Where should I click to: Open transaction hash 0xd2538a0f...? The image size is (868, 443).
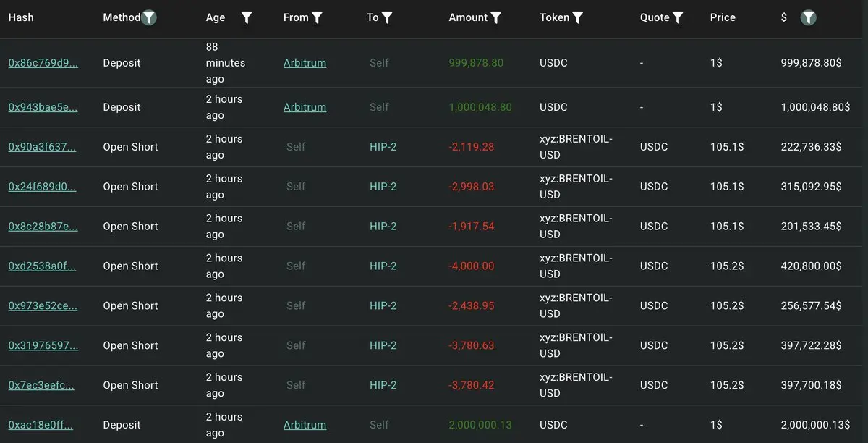42,266
